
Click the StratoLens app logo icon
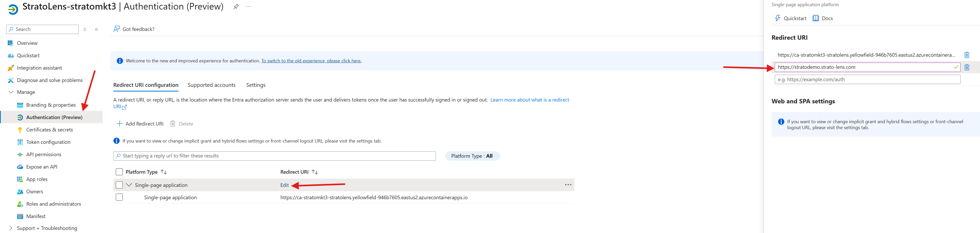[x=13, y=9]
